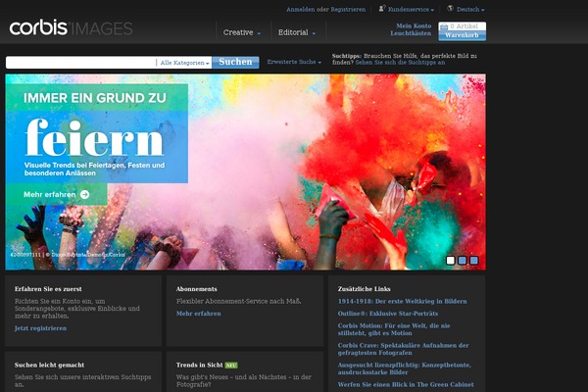Click the Kundenservice person icon
The width and height of the screenshot is (588, 392).
382,8
